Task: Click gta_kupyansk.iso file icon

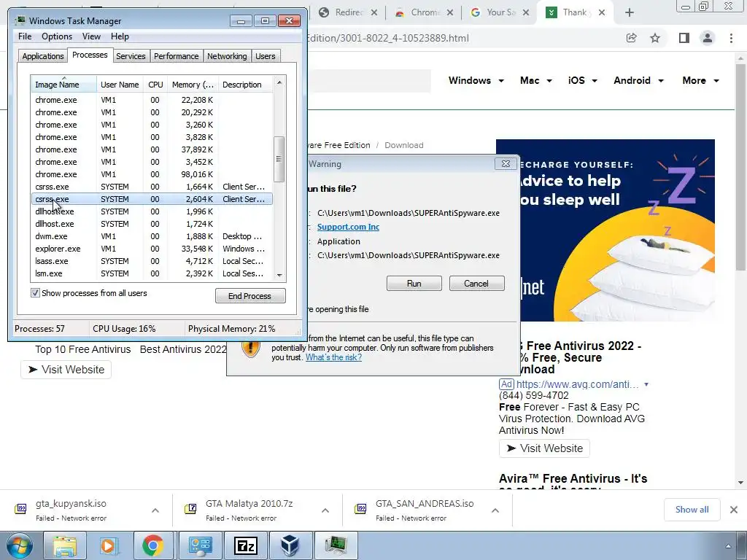Action: (20, 509)
